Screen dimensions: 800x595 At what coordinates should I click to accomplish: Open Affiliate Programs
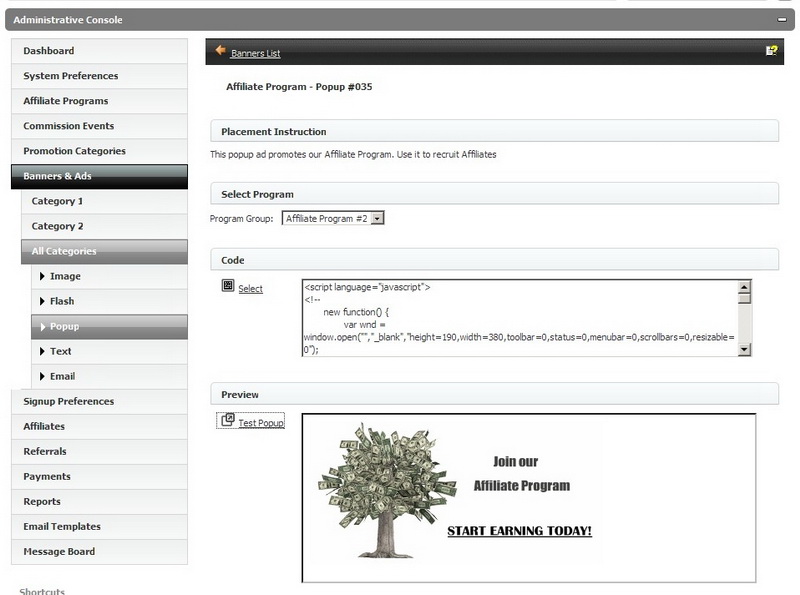coord(99,101)
